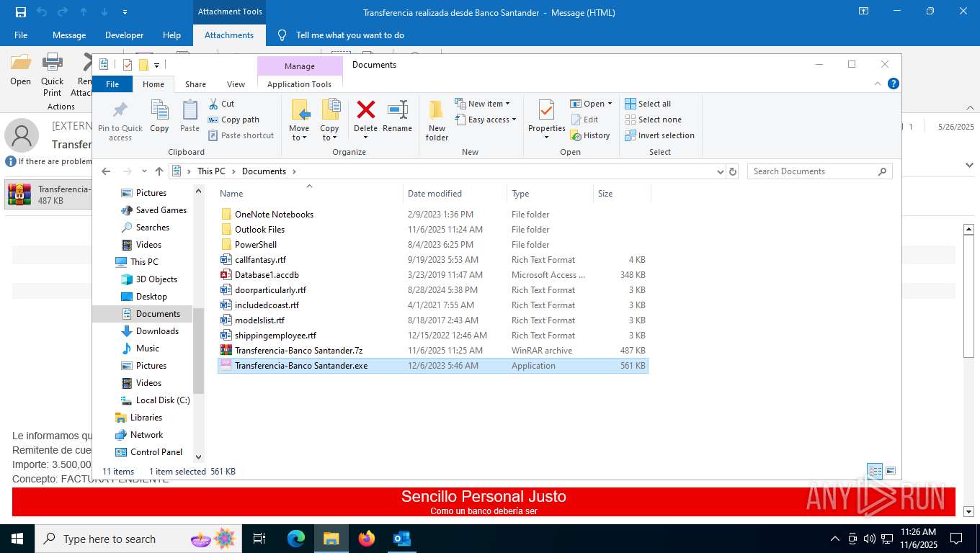Screen dimensions: 980x553
Task: Click the Windows Start button
Action: click(17, 539)
